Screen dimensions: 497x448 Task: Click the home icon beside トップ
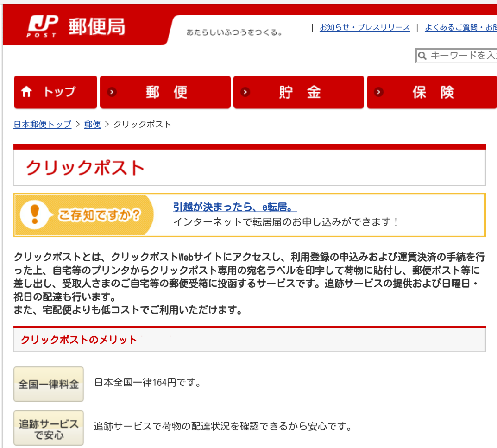pos(27,92)
